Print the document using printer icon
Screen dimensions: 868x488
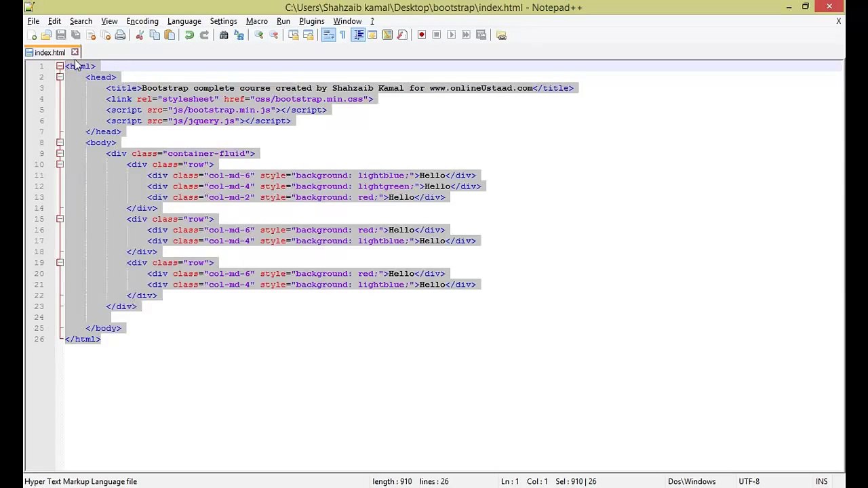point(120,35)
